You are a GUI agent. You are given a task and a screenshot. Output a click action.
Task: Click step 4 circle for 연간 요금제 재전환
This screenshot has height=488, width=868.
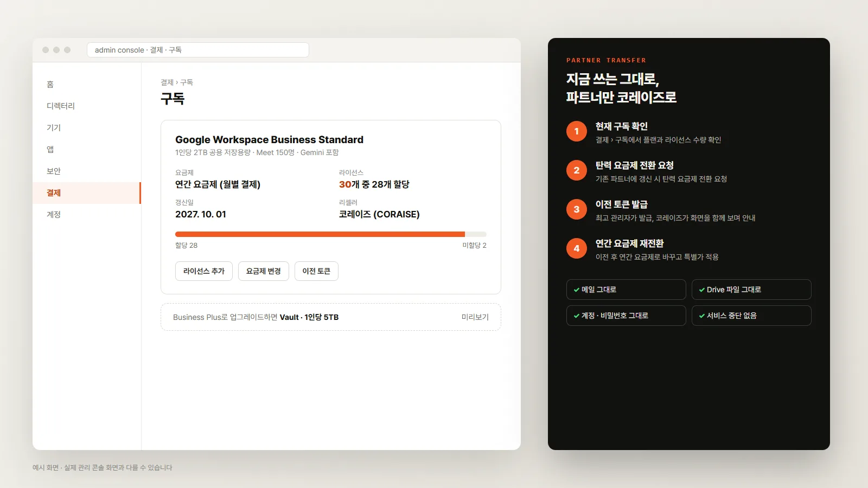click(577, 248)
